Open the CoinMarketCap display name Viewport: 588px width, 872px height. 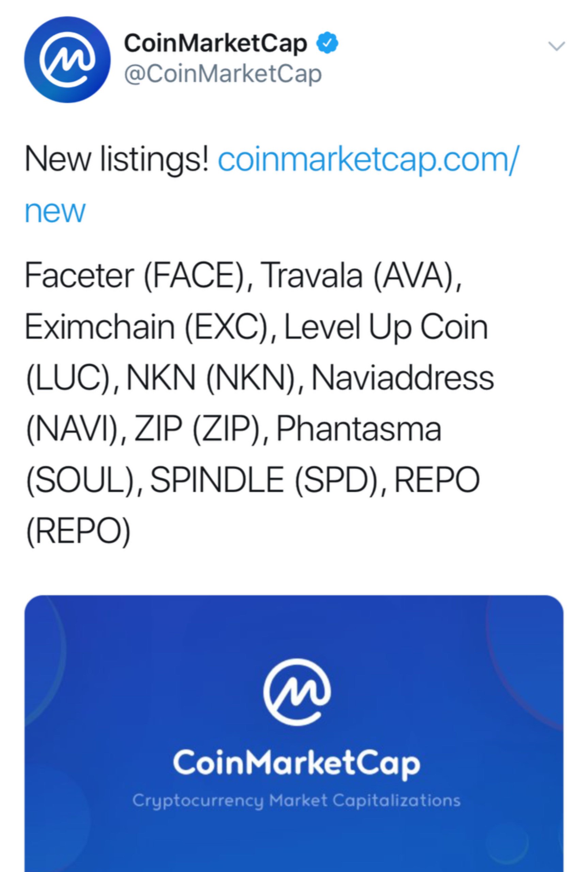coord(215,44)
